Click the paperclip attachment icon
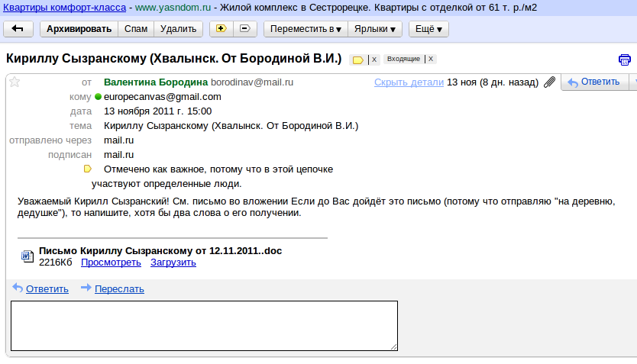Viewport: 637px width, 364px height. [549, 82]
